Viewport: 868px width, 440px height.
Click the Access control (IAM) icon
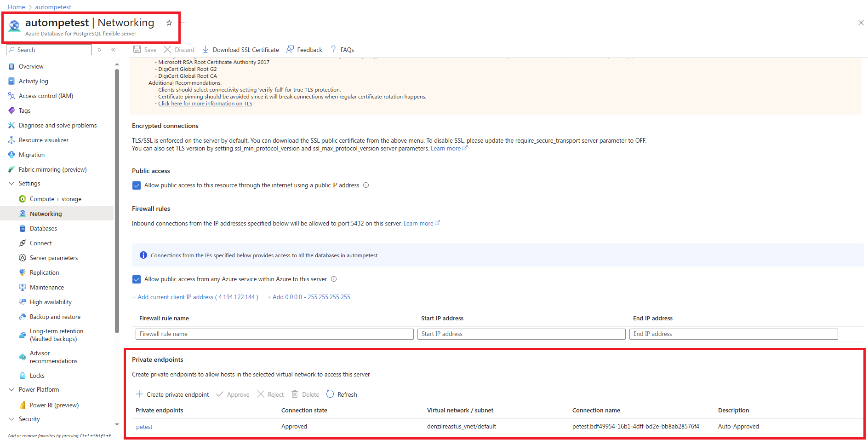coord(11,96)
